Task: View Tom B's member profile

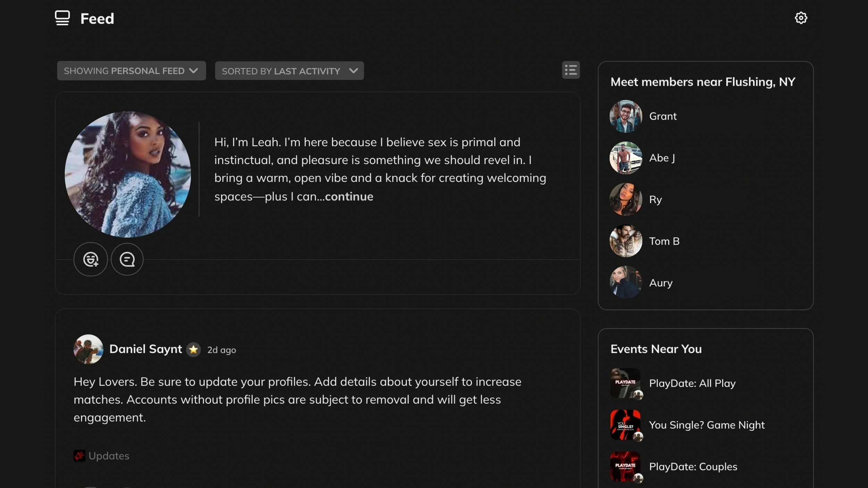Action: pyautogui.click(x=664, y=241)
